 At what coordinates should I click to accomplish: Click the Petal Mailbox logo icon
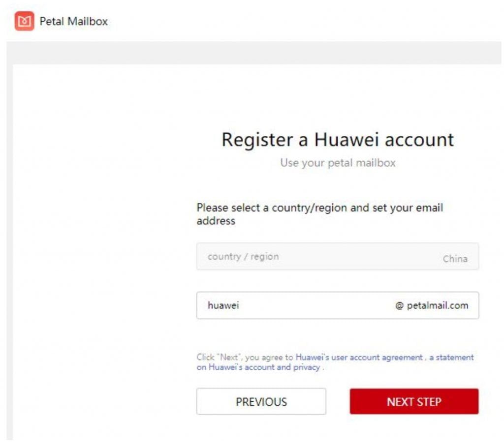coord(25,21)
